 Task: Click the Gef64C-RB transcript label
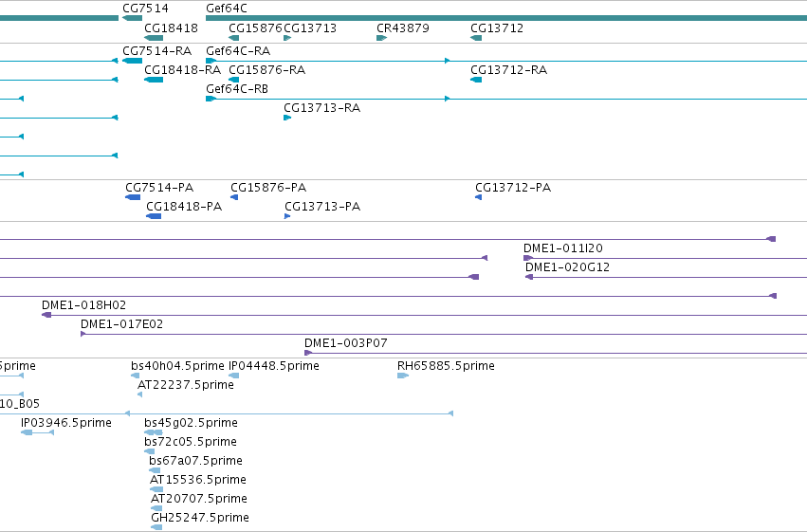(x=237, y=89)
